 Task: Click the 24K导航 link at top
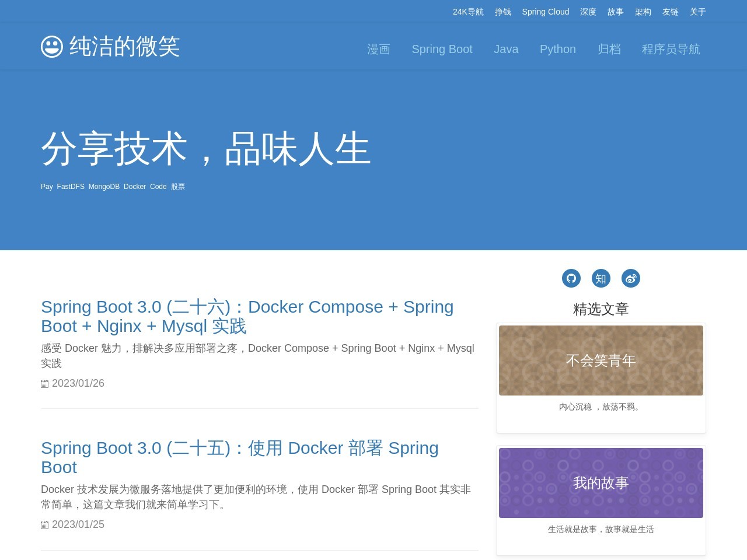467,12
